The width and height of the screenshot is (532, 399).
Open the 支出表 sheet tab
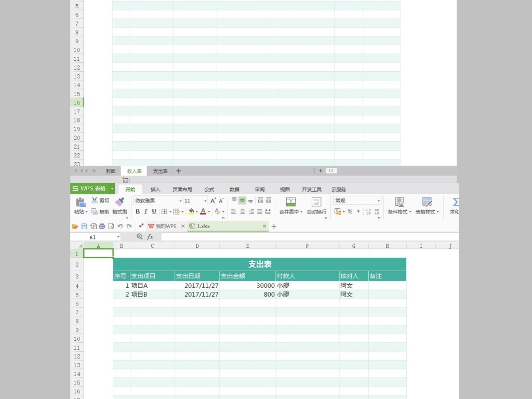tap(160, 171)
